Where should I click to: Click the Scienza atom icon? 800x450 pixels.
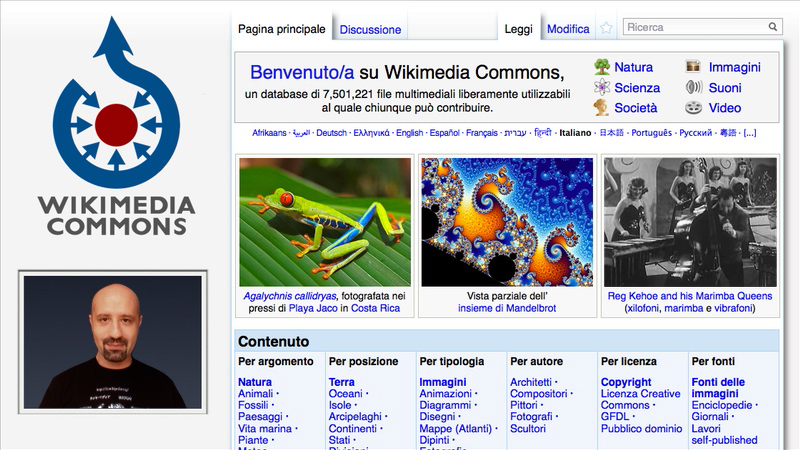click(x=602, y=87)
